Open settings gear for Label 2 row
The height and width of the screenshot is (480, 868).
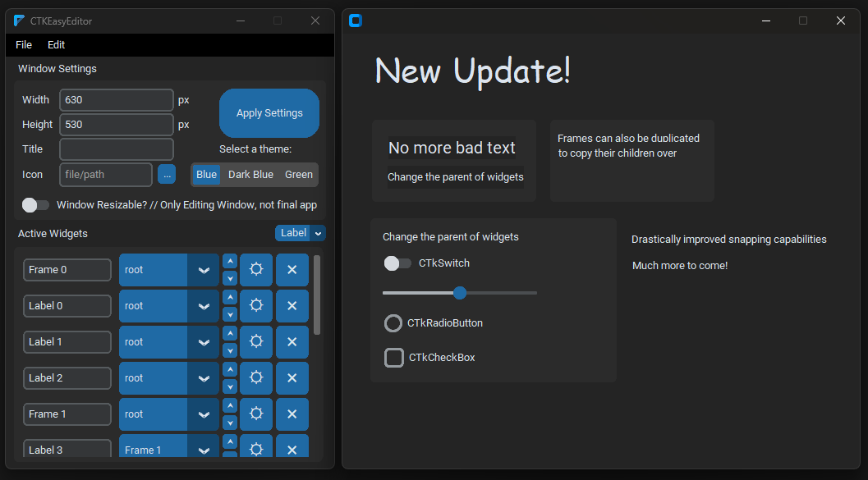[255, 377]
